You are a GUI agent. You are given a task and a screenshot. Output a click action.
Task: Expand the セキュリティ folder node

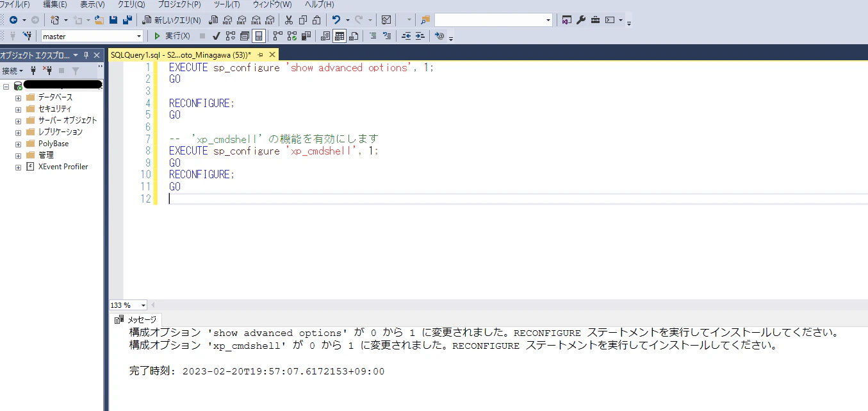[x=18, y=109]
